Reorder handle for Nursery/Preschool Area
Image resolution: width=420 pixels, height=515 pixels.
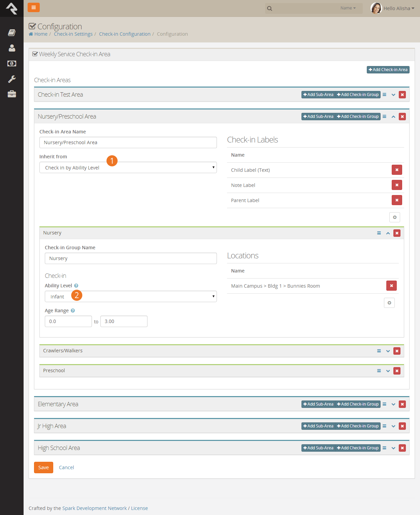[384, 117]
